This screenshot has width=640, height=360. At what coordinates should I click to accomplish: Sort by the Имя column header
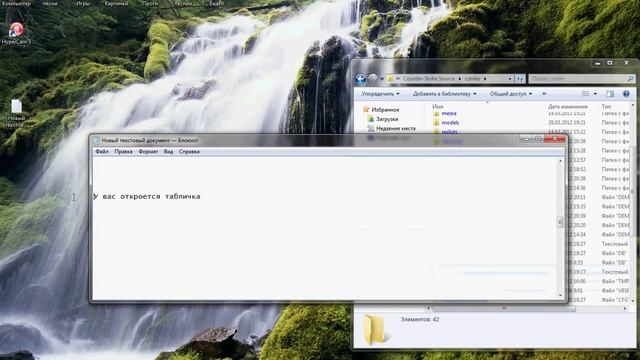[438, 107]
